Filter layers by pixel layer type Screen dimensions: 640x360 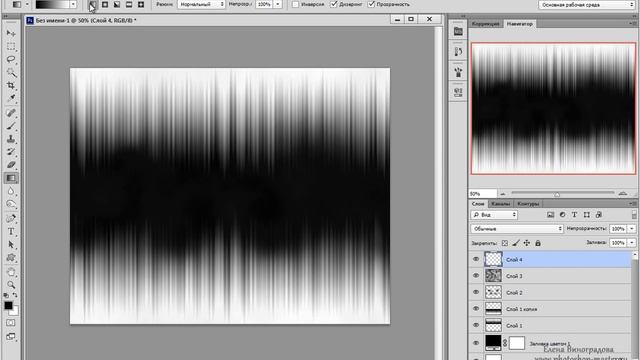point(550,215)
